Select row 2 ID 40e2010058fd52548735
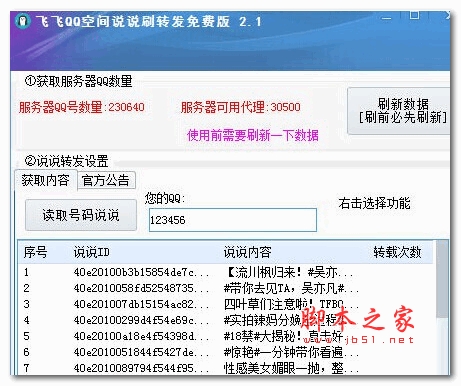This screenshot has height=386, width=461. [x=141, y=288]
